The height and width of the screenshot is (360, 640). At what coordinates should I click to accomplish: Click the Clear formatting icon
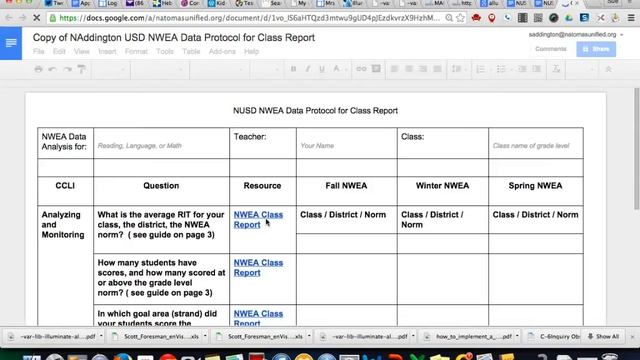(556, 69)
